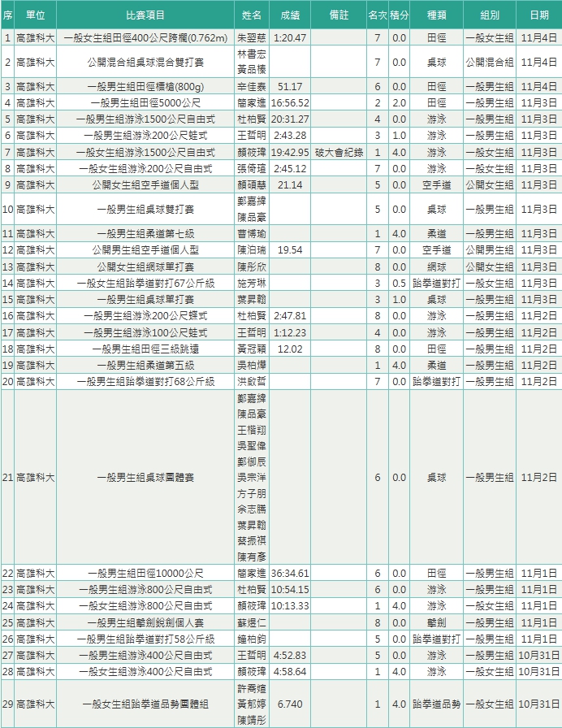562x728 pixels.
Task: Select event 一般男生組擊劍銳劍個人賽
Action: 145,622
